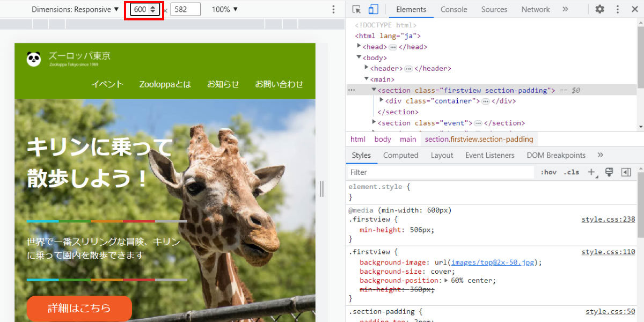Expand the div container node triangle

(381, 101)
